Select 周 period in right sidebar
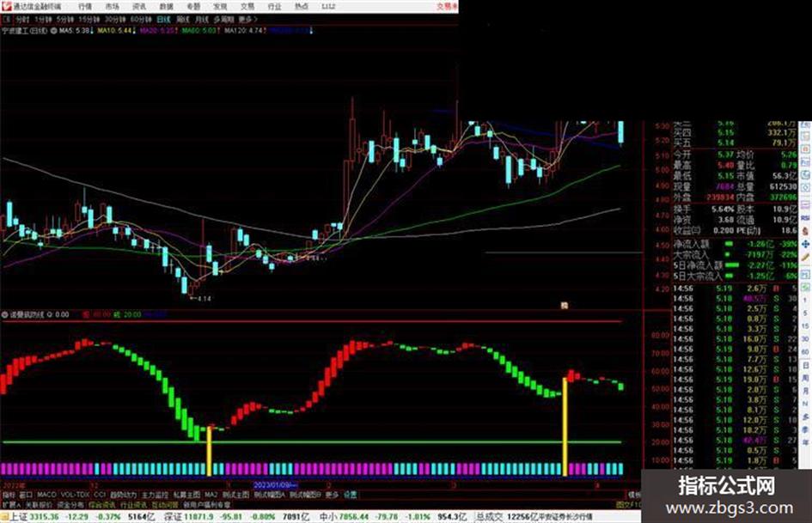Image resolution: width=812 pixels, height=523 pixels. (805, 378)
